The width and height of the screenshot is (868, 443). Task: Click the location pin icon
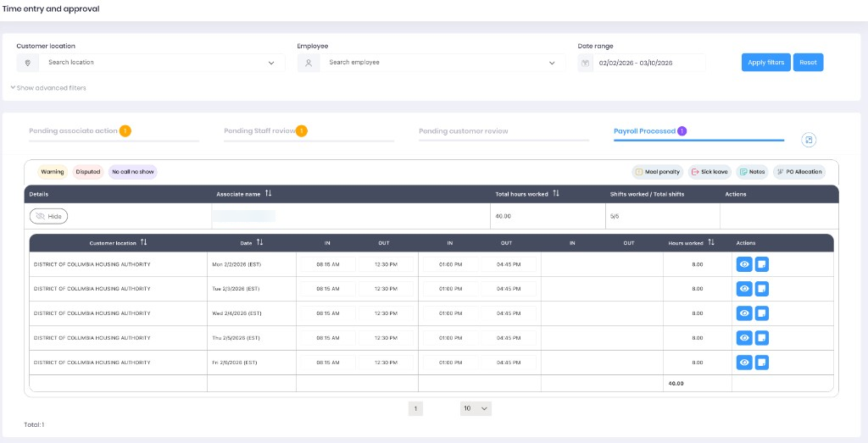coord(28,63)
